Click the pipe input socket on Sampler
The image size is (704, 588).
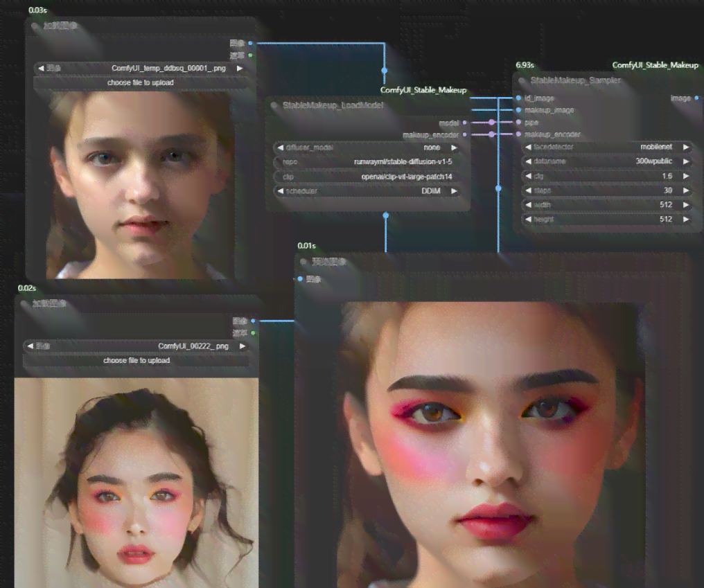coord(518,122)
